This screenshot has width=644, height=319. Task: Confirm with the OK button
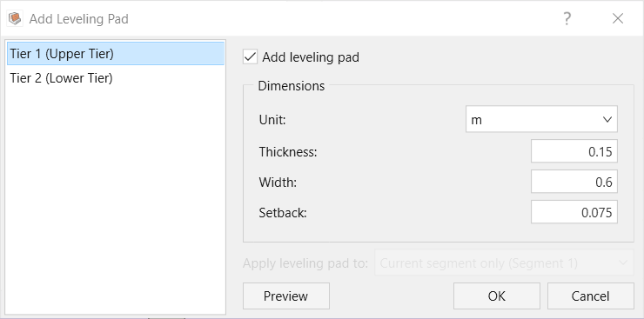click(x=497, y=296)
